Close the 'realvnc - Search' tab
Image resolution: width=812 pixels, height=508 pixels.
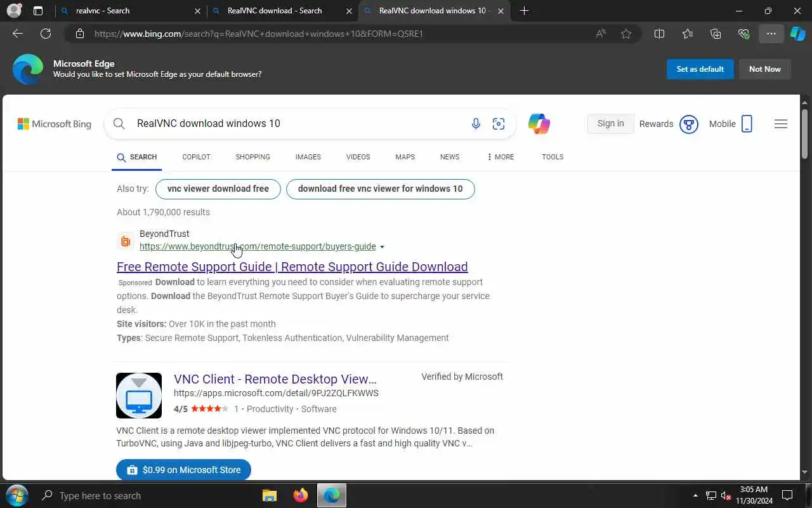pos(197,11)
